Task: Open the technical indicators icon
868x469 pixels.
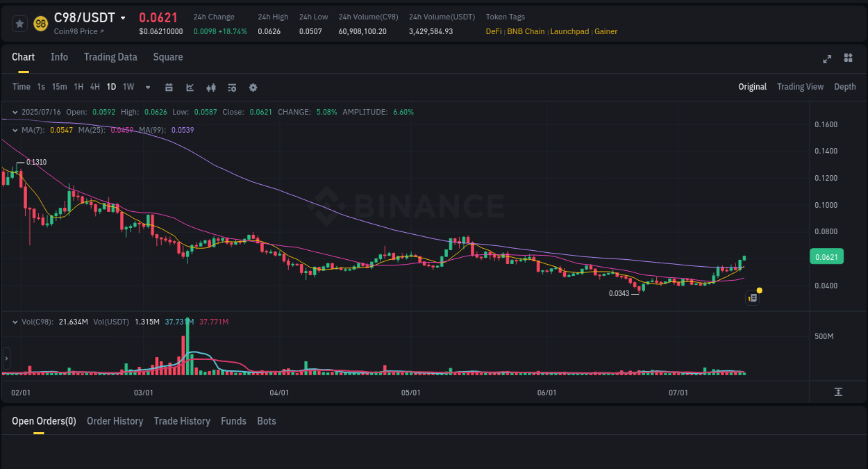Action: tap(210, 87)
